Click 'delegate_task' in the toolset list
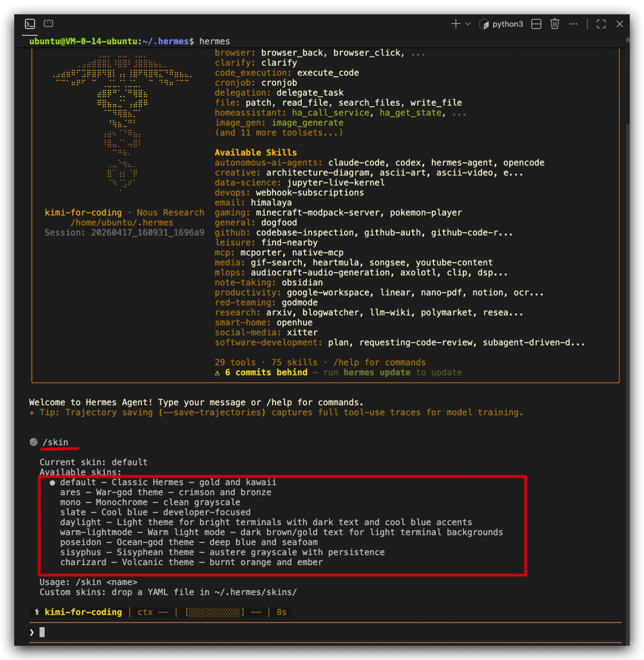The image size is (644, 660). (310, 92)
